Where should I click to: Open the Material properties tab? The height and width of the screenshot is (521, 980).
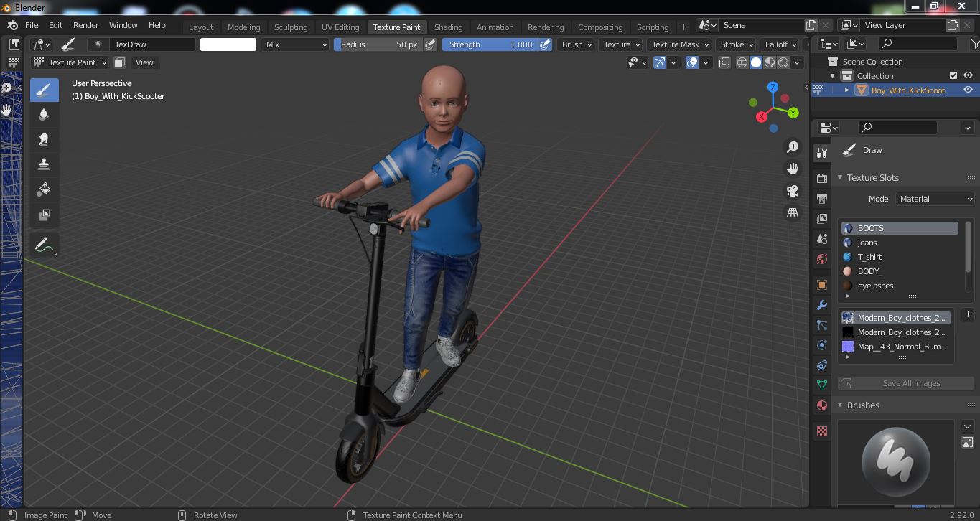[822, 405]
